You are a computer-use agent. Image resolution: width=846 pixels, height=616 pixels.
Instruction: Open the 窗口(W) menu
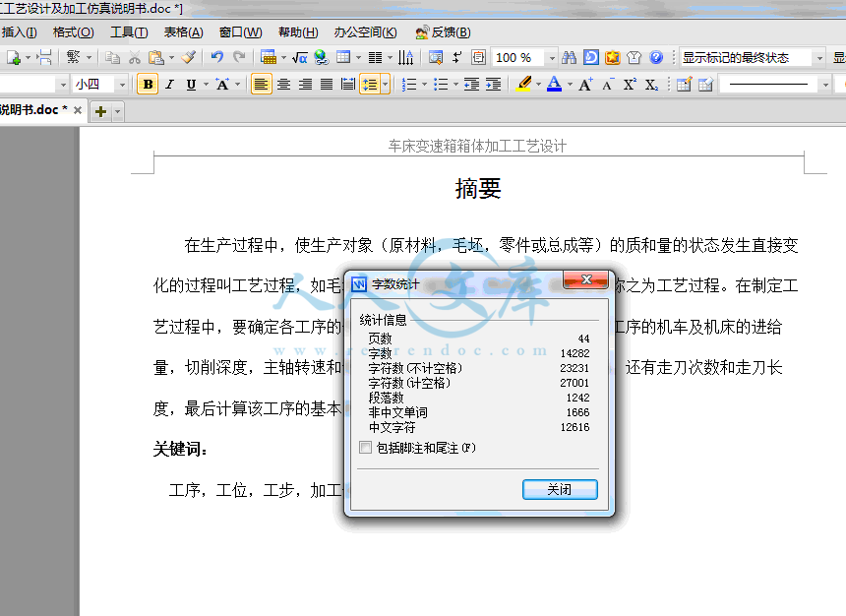(x=241, y=32)
